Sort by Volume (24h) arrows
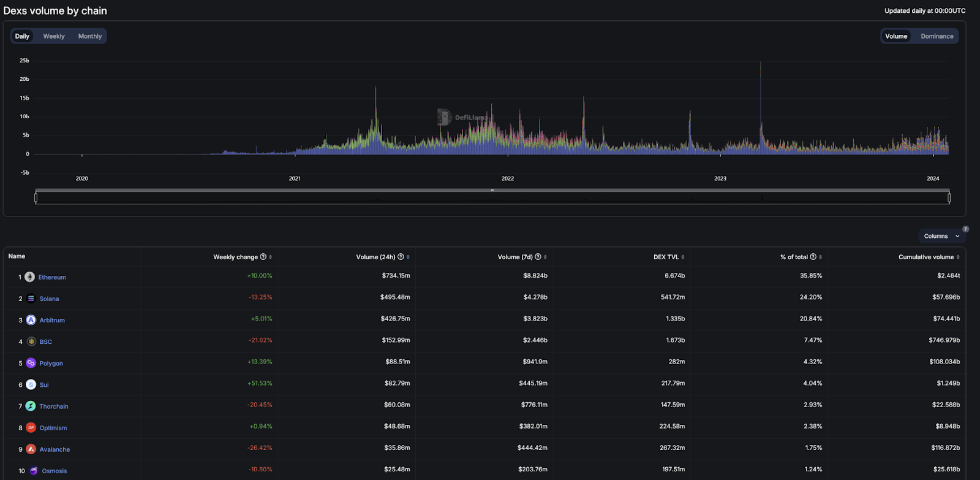980x480 pixels. (408, 257)
